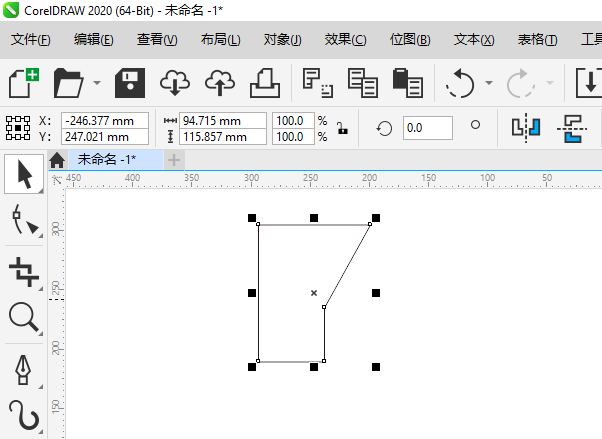The image size is (602, 439).
Task: Open a file with the folder icon
Action: pos(68,83)
